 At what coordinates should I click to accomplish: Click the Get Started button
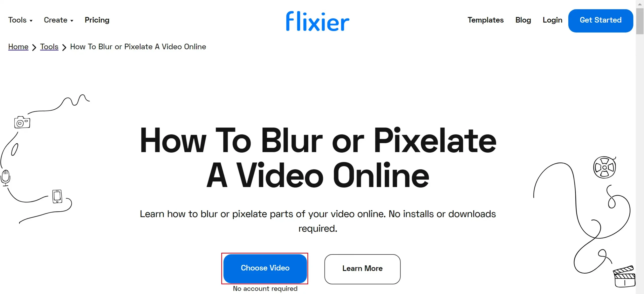[600, 20]
